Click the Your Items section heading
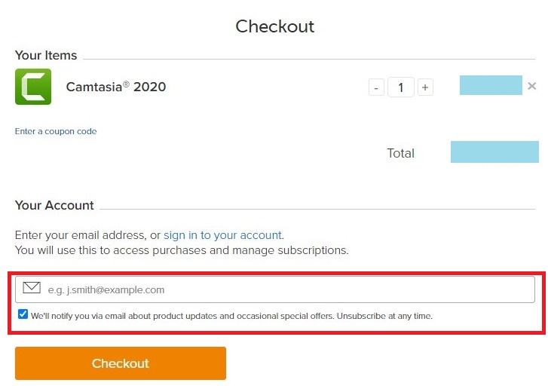The height and width of the screenshot is (392, 548). (x=46, y=55)
